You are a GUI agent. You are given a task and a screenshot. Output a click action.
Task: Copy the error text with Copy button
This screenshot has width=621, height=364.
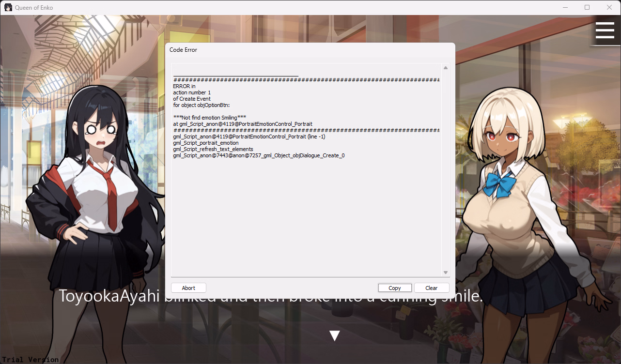pyautogui.click(x=395, y=288)
